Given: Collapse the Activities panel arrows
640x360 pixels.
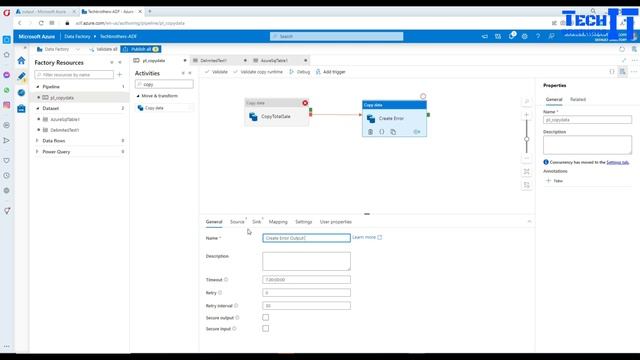Looking at the screenshot, I should pos(190,73).
